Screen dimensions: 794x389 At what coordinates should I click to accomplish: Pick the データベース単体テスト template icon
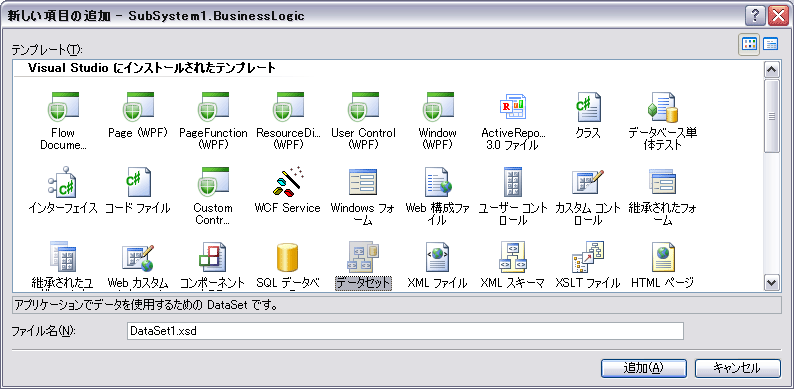(663, 107)
